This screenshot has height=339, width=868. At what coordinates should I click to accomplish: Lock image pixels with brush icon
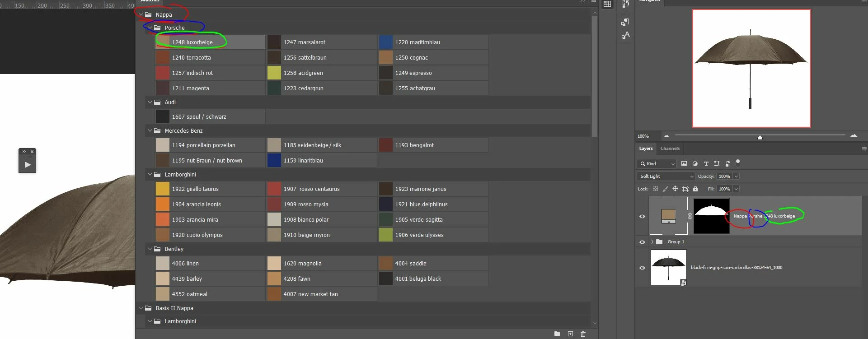click(x=665, y=189)
